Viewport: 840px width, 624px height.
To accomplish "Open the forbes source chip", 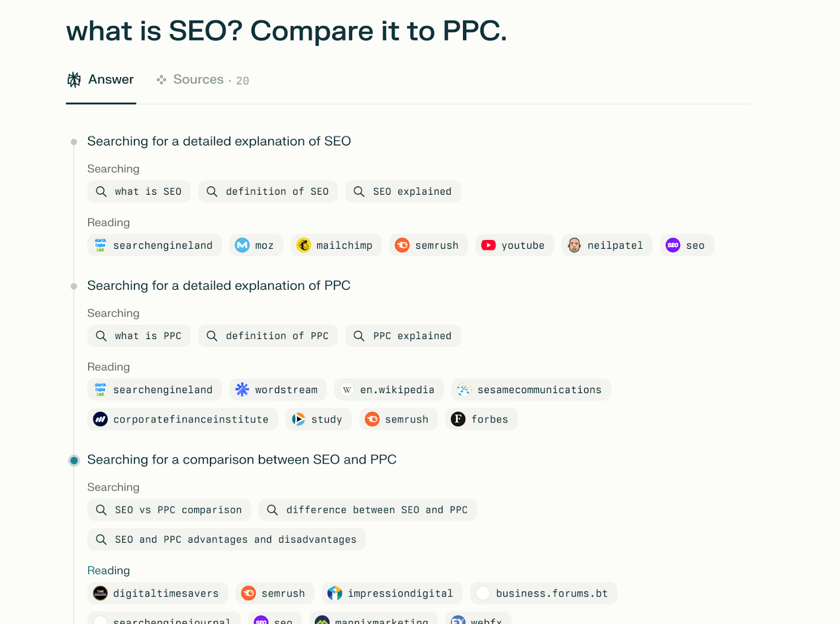I will point(481,419).
